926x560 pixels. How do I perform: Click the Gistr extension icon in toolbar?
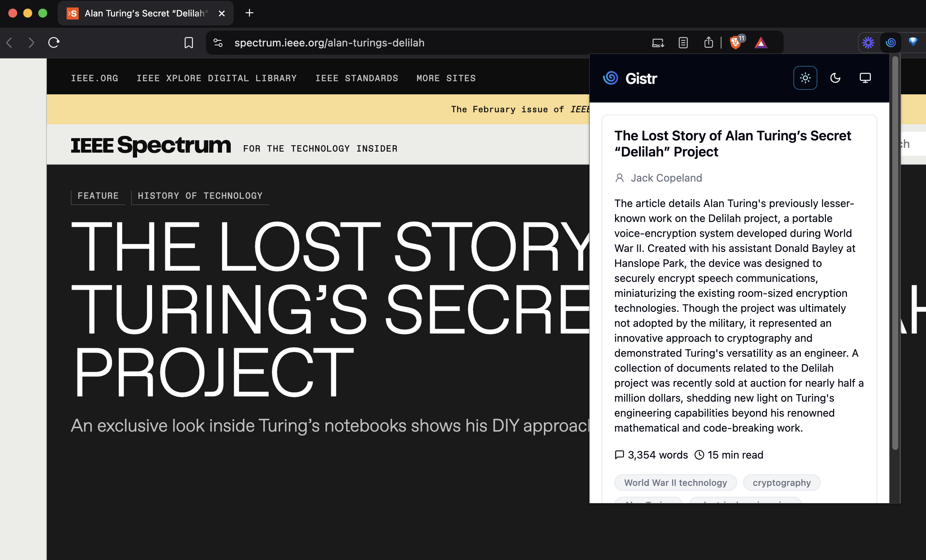(x=891, y=42)
